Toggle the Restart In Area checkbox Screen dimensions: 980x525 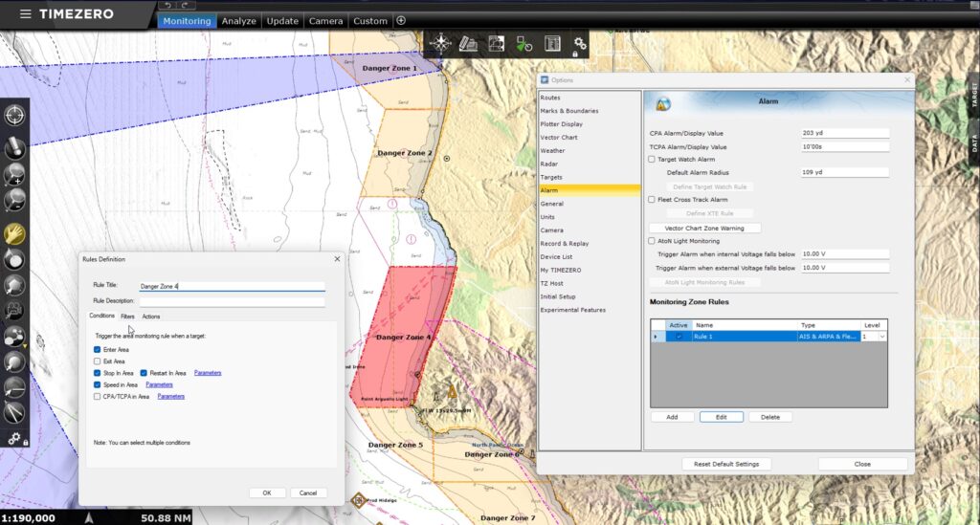(x=144, y=373)
